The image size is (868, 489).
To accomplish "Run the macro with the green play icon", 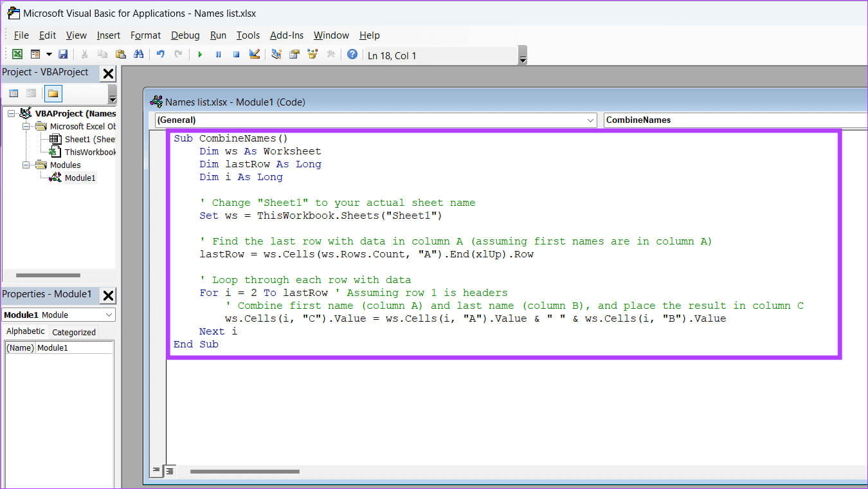I will [x=200, y=55].
